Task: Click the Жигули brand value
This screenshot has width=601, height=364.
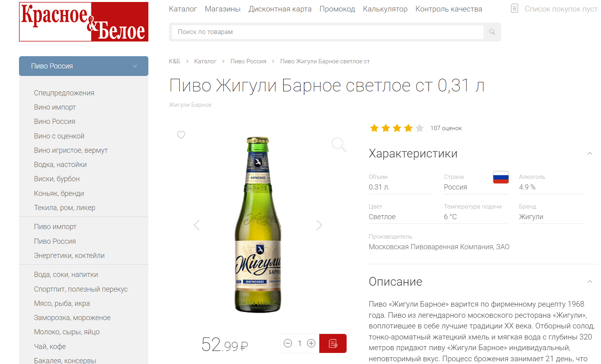Action: tap(531, 217)
